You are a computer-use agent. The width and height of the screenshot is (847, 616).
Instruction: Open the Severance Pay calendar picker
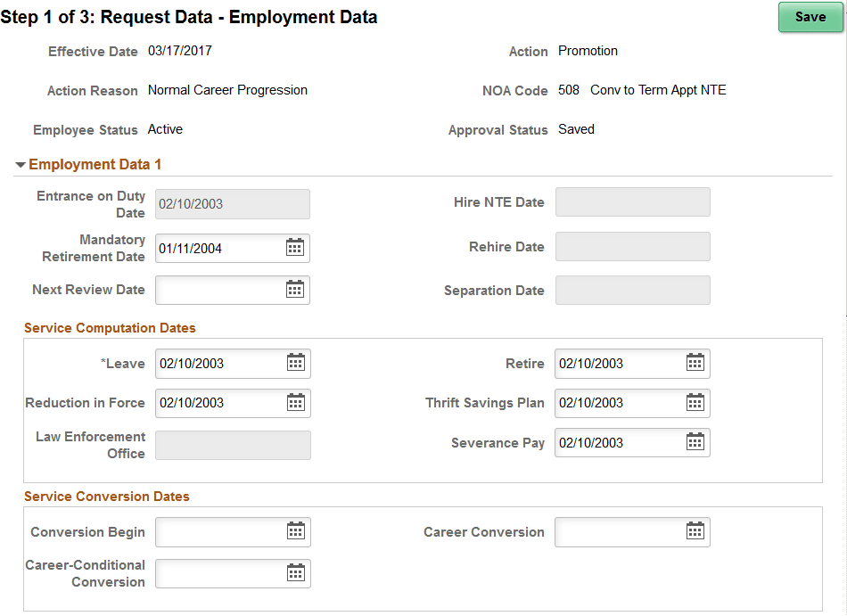(x=696, y=442)
